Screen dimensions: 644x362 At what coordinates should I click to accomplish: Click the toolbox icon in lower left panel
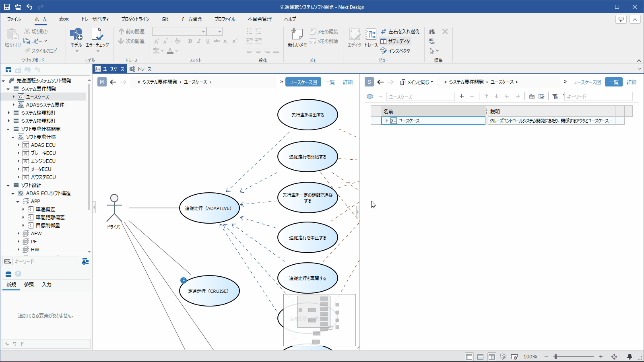[x=8, y=274]
